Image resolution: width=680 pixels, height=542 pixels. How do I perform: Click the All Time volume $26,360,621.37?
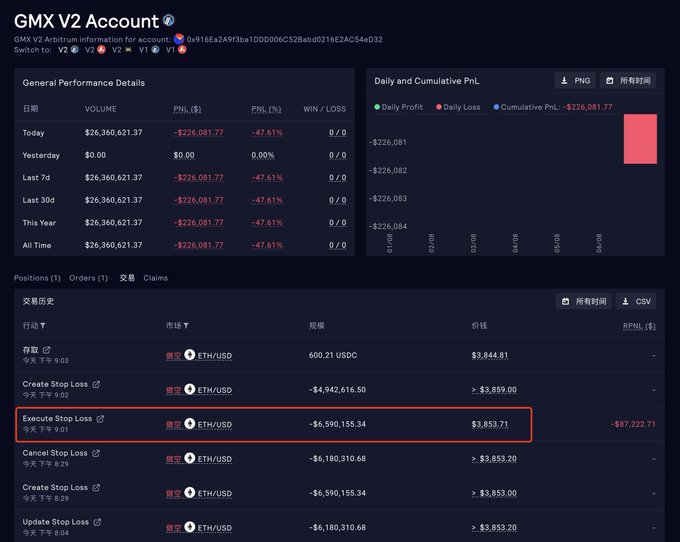coord(114,245)
